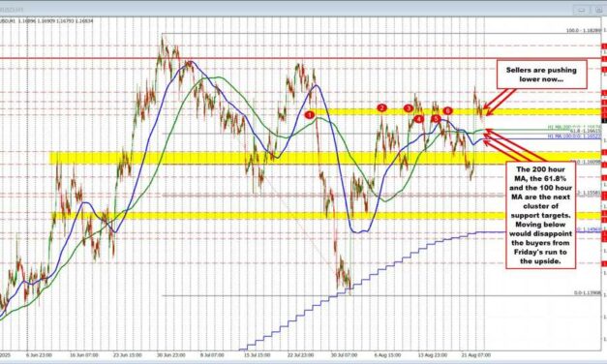
Task: Click the chart window restore button
Action: pyautogui.click(x=598, y=10)
